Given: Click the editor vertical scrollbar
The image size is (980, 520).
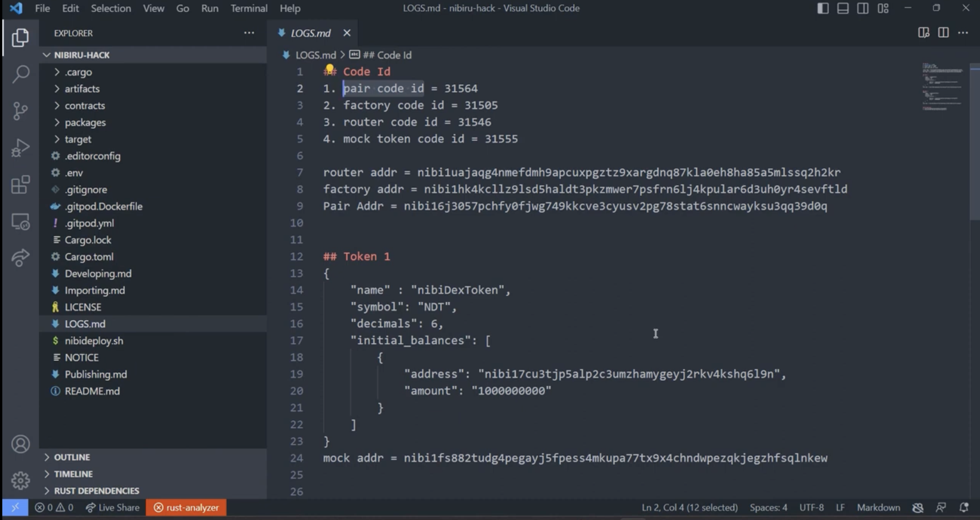Looking at the screenshot, I should 975,142.
